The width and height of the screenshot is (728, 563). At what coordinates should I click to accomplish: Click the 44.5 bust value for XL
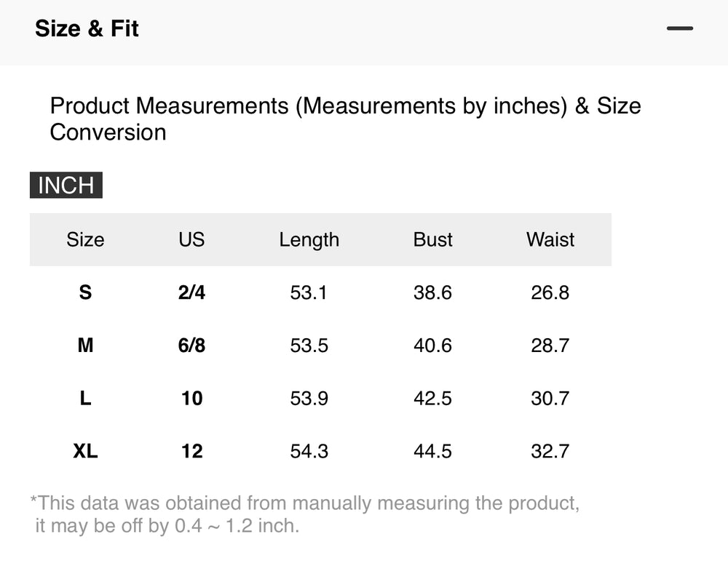point(432,451)
